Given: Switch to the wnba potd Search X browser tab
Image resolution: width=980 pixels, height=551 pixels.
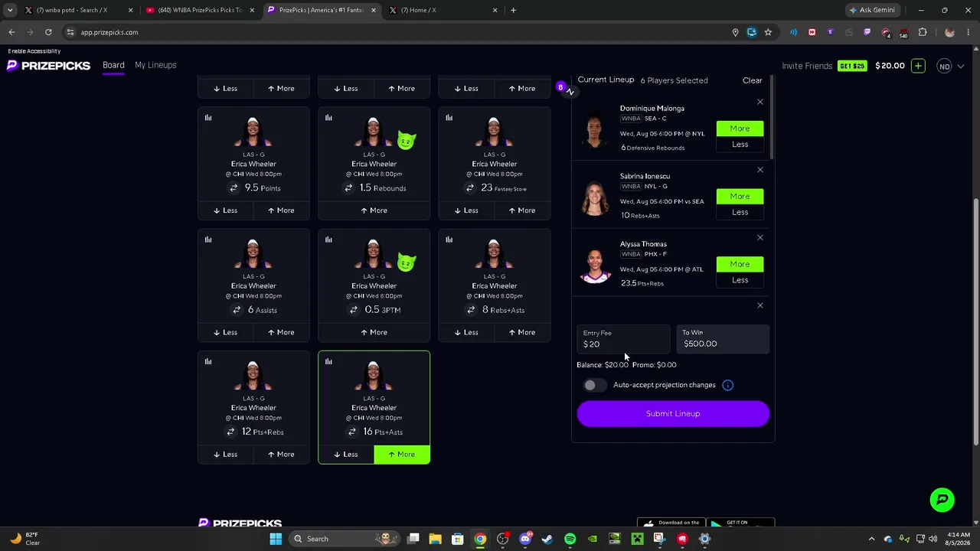Looking at the screenshot, I should (x=77, y=10).
